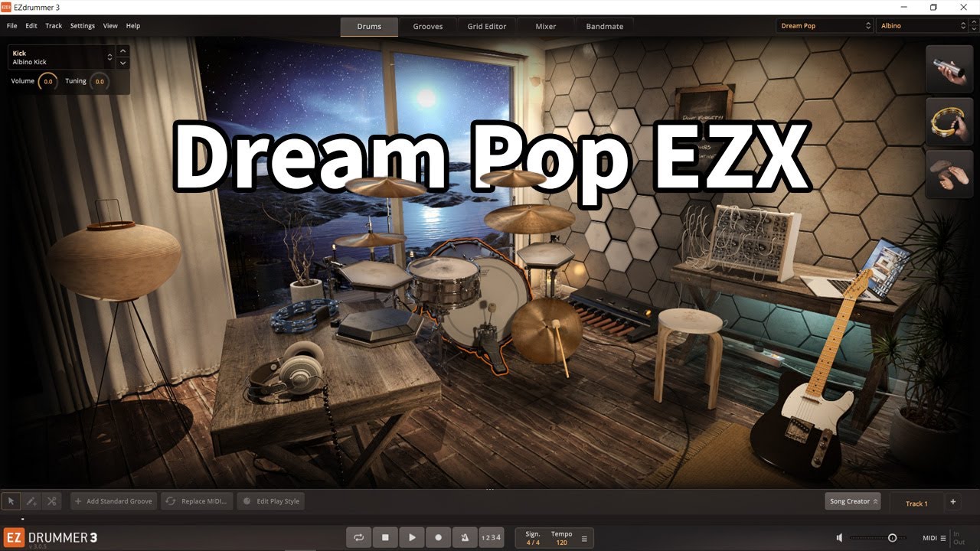
Task: Select the scissors cut tool
Action: [x=52, y=501]
